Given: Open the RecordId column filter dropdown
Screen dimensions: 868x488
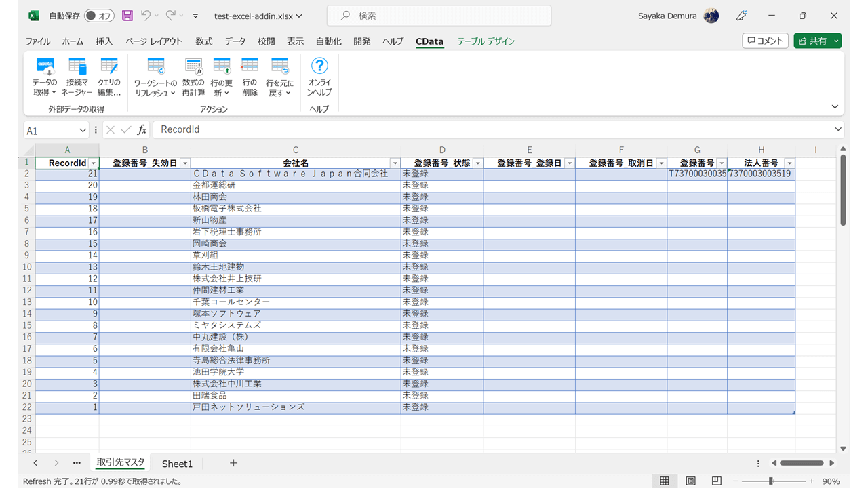Looking at the screenshot, I should [94, 163].
